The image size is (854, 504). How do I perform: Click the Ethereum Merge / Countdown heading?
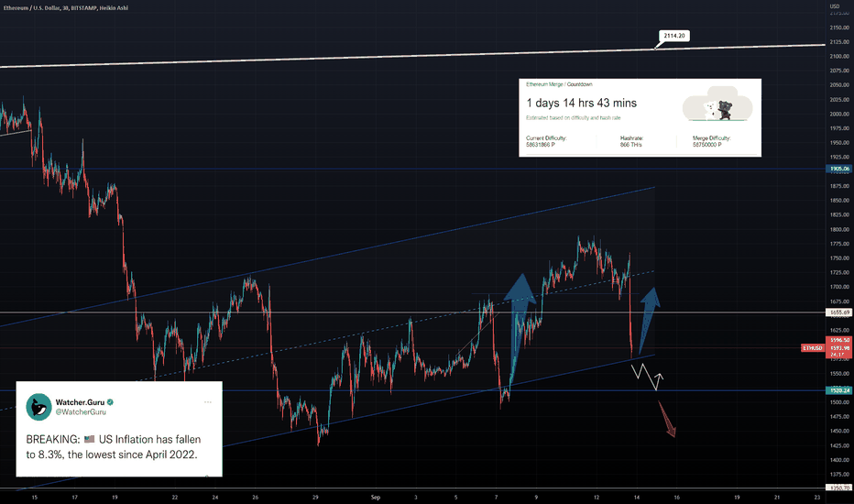point(559,84)
